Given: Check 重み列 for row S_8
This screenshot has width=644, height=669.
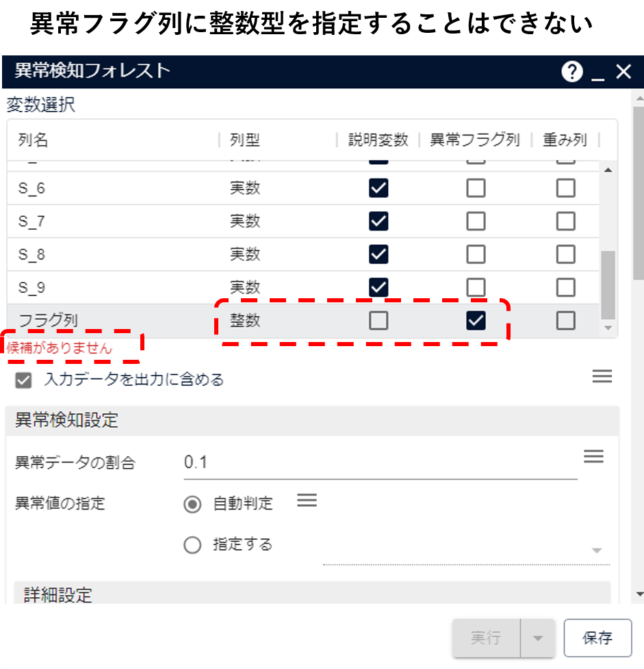Looking at the screenshot, I should point(566,254).
